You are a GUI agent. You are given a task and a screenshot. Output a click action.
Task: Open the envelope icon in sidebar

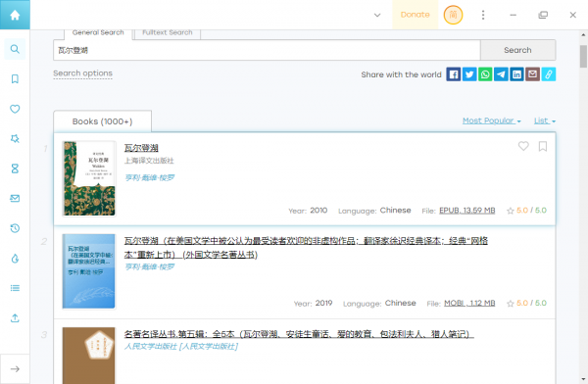coord(15,199)
